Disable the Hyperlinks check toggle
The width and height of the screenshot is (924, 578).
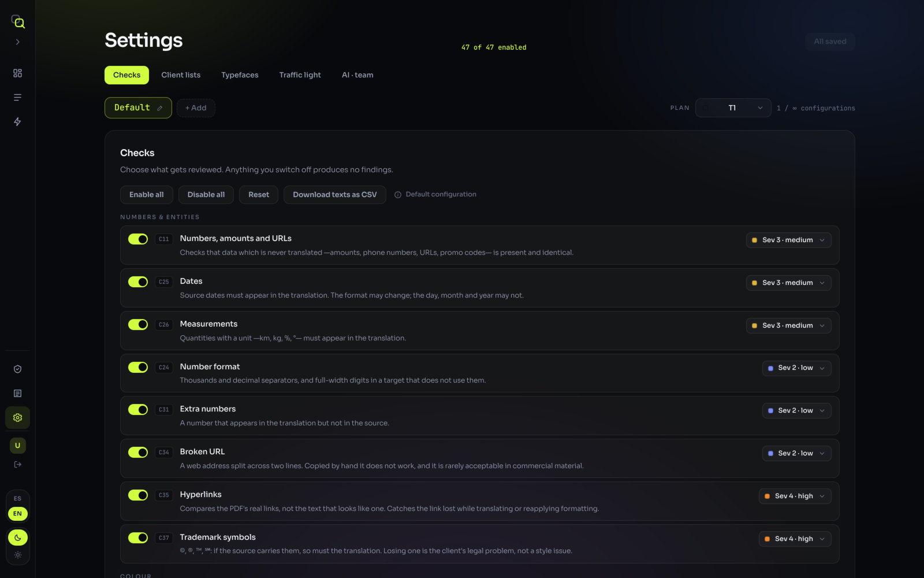(138, 495)
